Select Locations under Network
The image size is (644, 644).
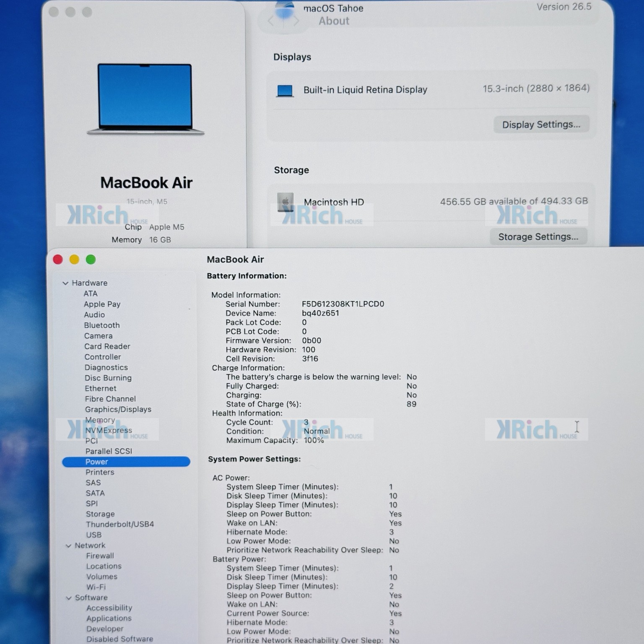104,566
